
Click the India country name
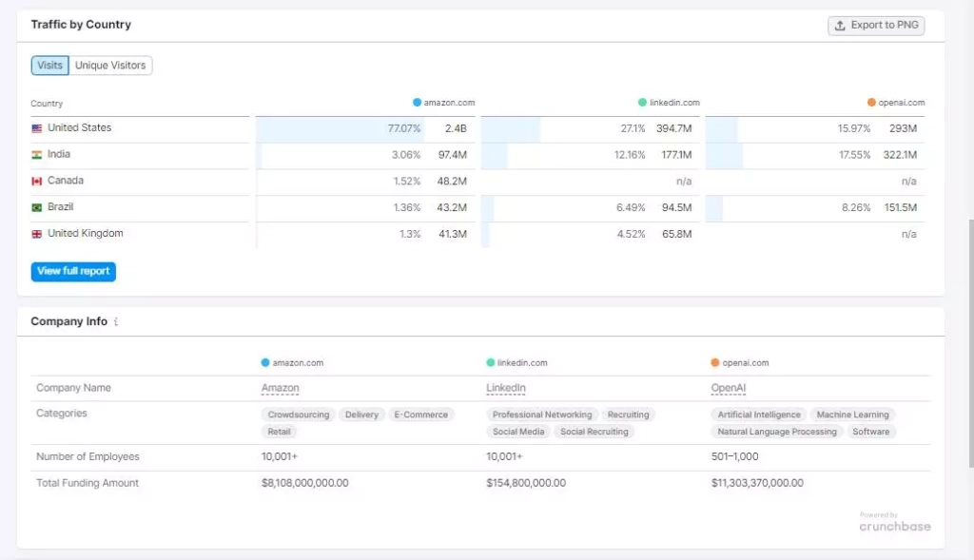[x=59, y=154]
